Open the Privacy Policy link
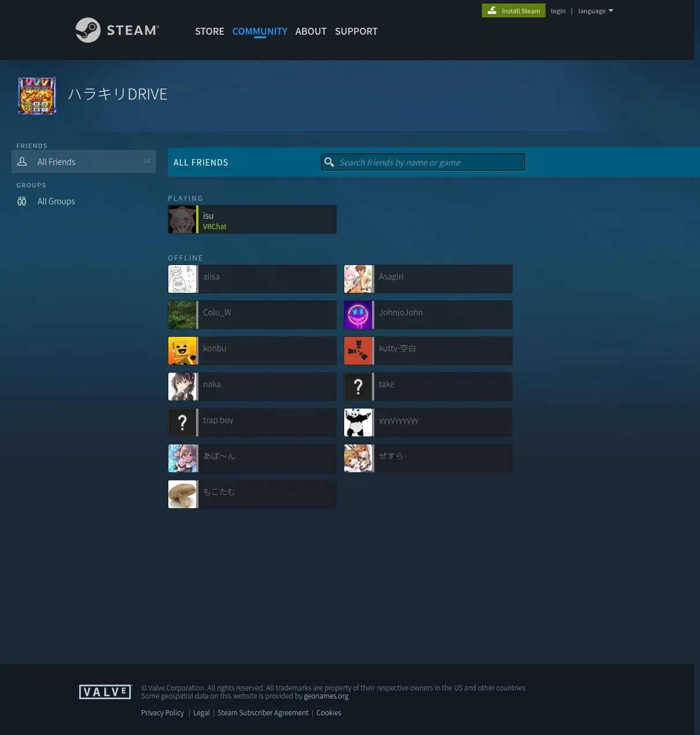Image resolution: width=700 pixels, height=735 pixels. (x=163, y=712)
